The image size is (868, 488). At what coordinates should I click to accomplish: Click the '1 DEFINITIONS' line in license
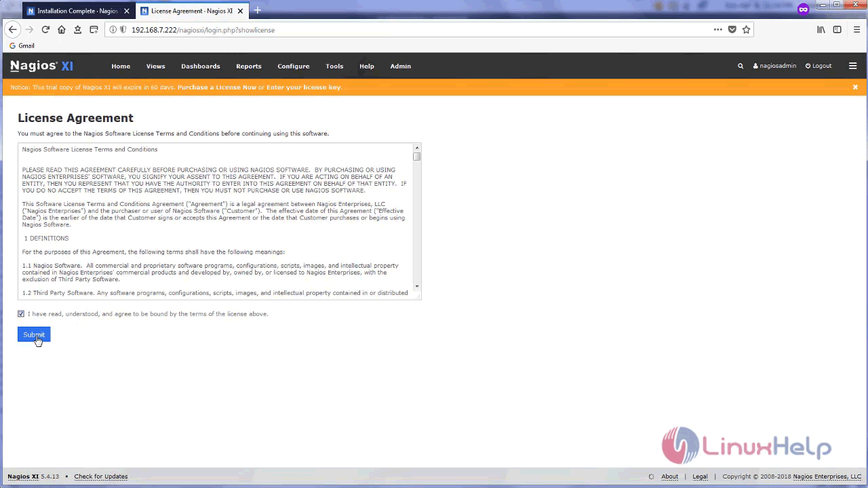(46, 239)
